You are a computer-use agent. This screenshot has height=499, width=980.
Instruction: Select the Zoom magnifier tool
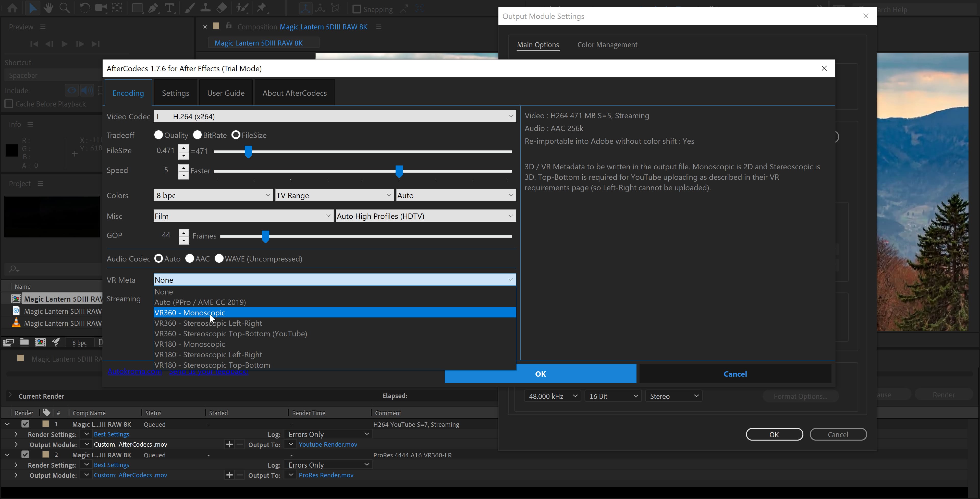[65, 8]
